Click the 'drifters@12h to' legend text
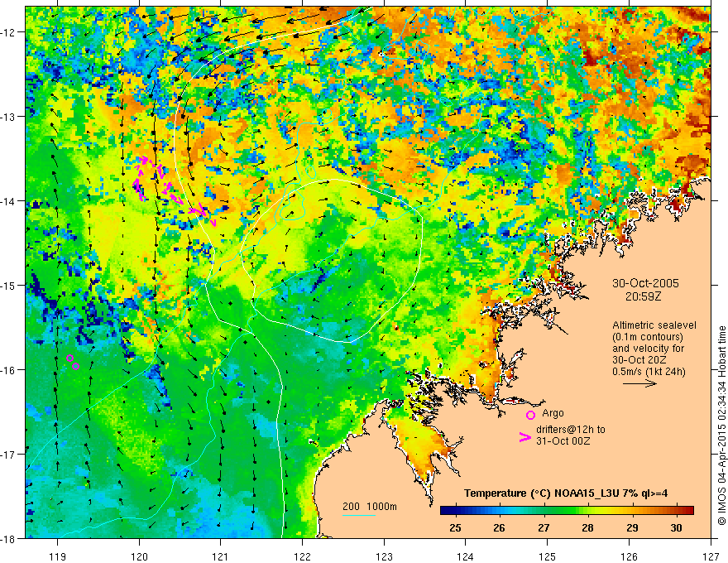The image size is (728, 563). point(571,430)
